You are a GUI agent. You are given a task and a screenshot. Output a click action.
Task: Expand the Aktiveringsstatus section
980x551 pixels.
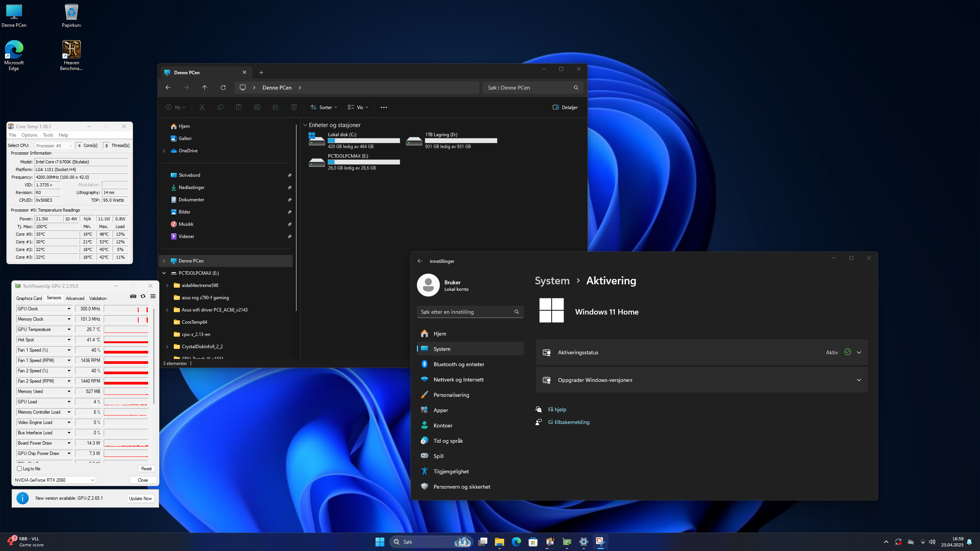pos(859,352)
